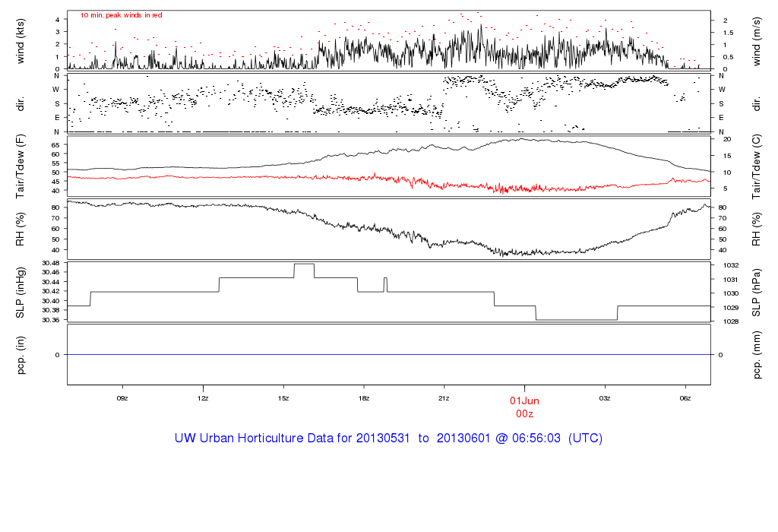This screenshot has width=778, height=532.
Task: Click the left 'dir.' axis label
Action: pyautogui.click(x=21, y=104)
